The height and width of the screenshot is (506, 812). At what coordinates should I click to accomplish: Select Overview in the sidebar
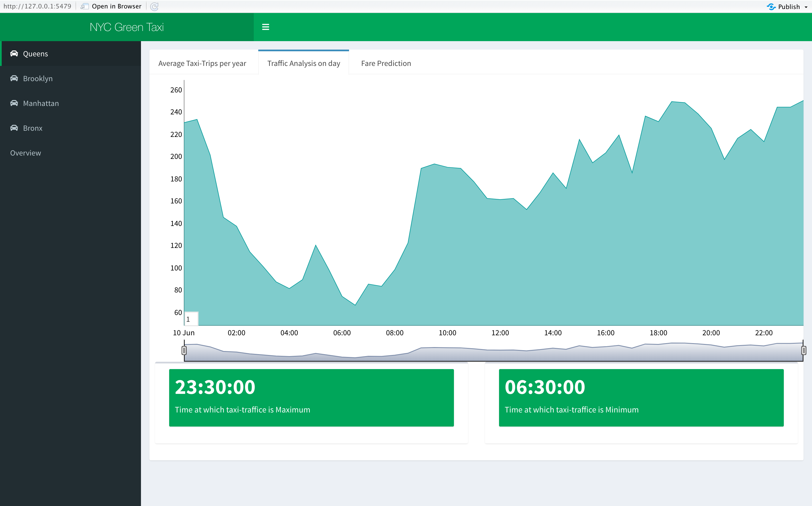click(25, 153)
